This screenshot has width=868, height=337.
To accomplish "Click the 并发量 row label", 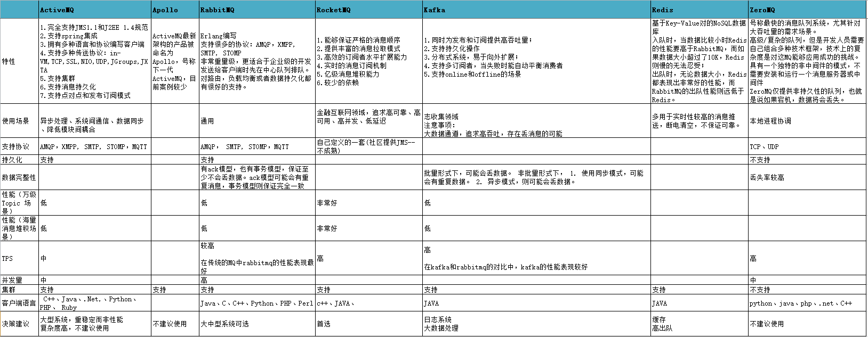I will coord(20,280).
